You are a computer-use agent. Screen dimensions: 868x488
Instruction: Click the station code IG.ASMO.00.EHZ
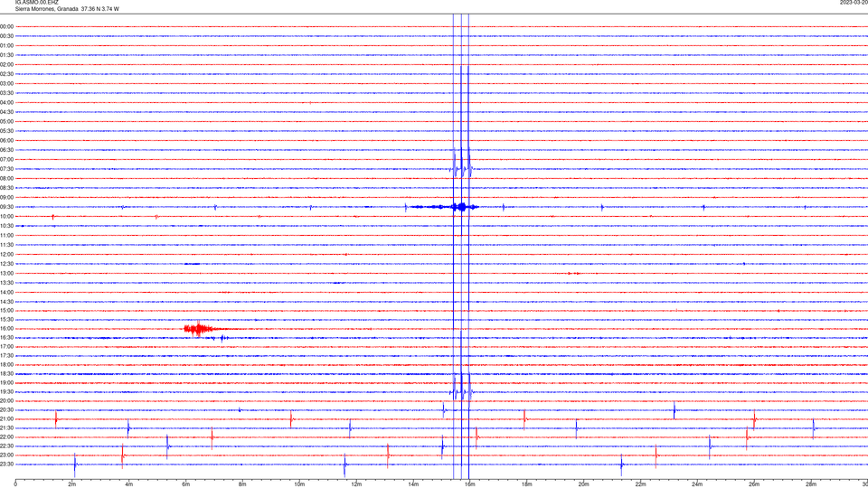point(36,3)
